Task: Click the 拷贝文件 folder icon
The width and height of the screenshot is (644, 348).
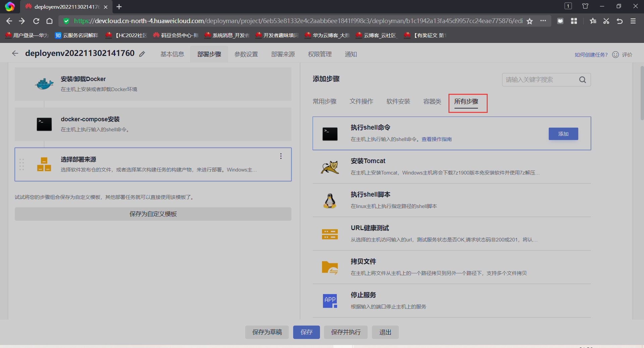Action: pos(330,268)
